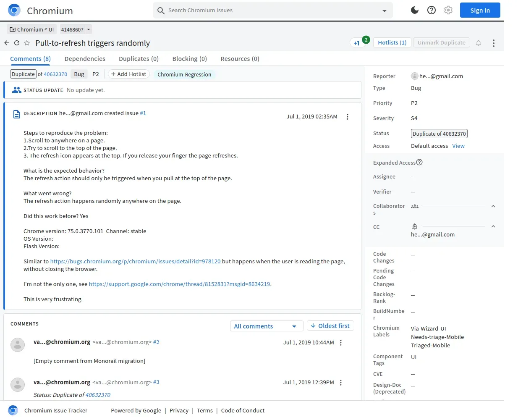Image resolution: width=518 pixels, height=420 pixels.
Task: Click the Chromium-Regression hotlist chip
Action: (184, 74)
